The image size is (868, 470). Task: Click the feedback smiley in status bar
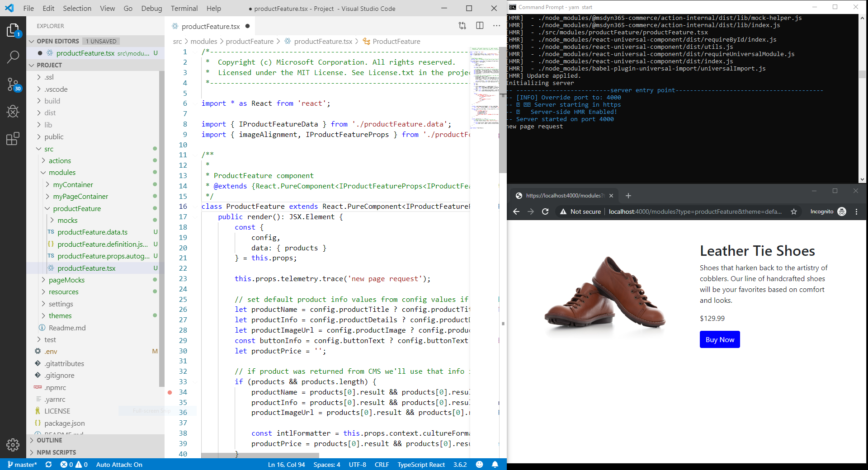coord(480,465)
